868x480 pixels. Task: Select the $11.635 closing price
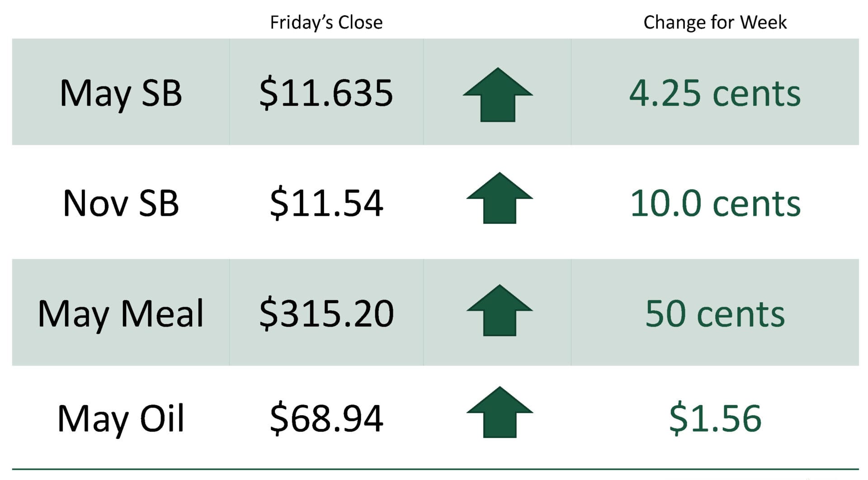coord(326,93)
